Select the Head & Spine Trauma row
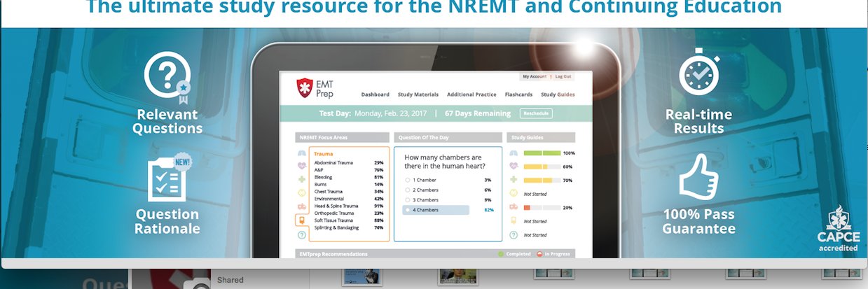This screenshot has height=289, width=868. 348,206
